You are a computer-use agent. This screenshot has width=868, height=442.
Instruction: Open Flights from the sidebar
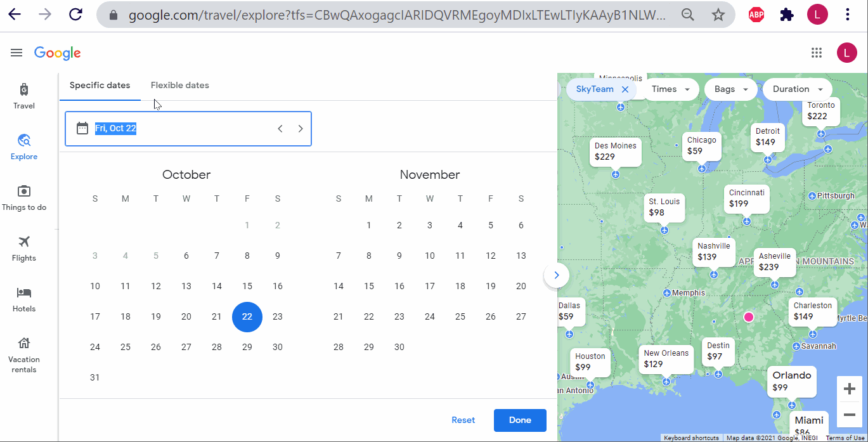pyautogui.click(x=24, y=248)
